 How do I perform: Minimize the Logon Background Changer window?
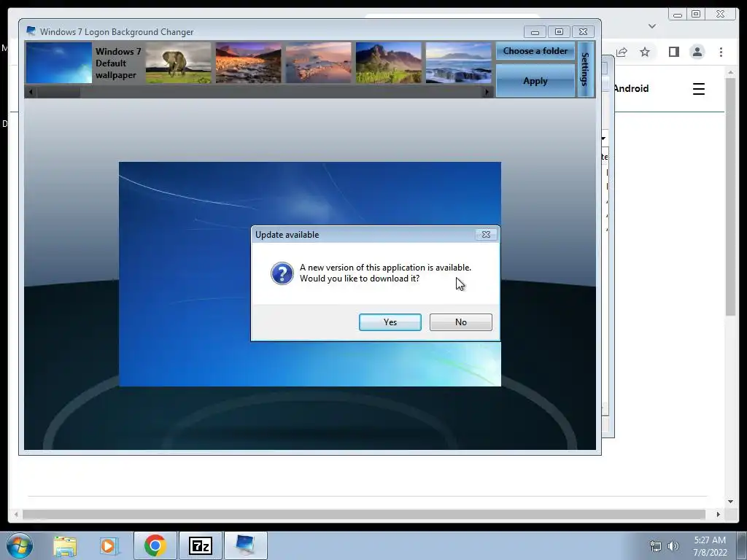pyautogui.click(x=535, y=32)
